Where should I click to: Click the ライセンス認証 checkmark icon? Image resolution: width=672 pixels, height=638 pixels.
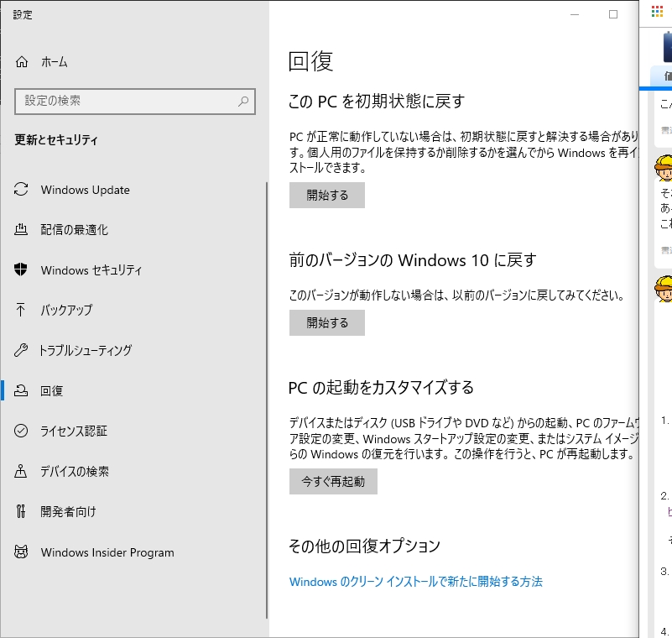(x=21, y=431)
